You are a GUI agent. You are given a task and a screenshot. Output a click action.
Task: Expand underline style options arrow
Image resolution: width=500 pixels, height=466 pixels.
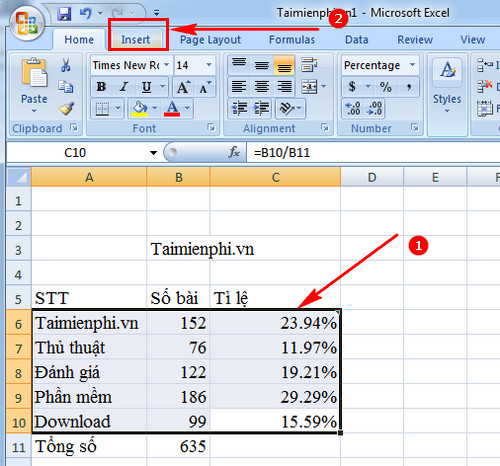162,87
